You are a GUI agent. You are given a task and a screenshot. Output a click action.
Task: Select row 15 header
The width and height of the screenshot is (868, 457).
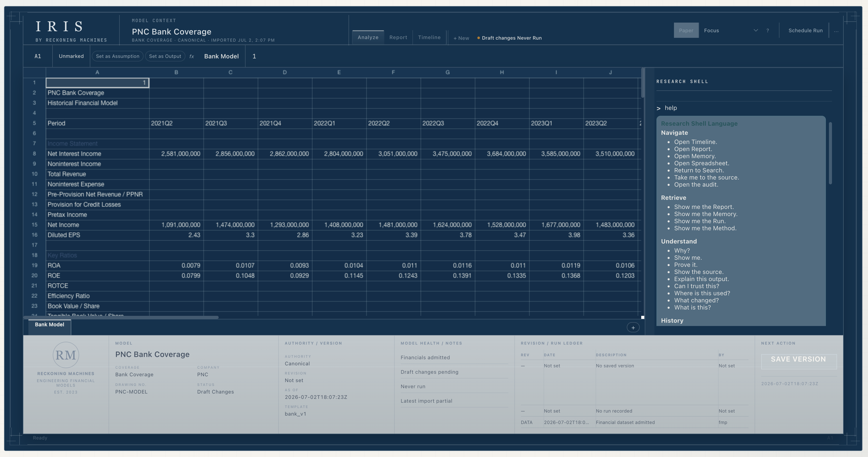coord(34,225)
